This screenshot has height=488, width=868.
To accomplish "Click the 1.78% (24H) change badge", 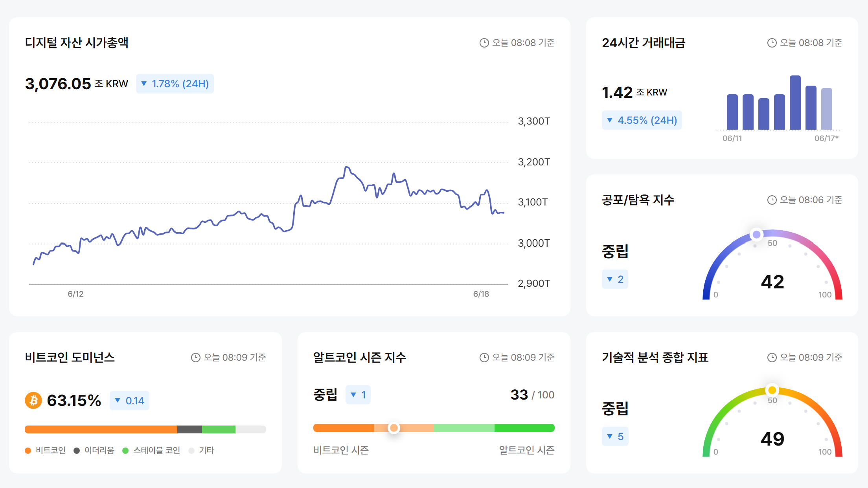I will (x=175, y=84).
